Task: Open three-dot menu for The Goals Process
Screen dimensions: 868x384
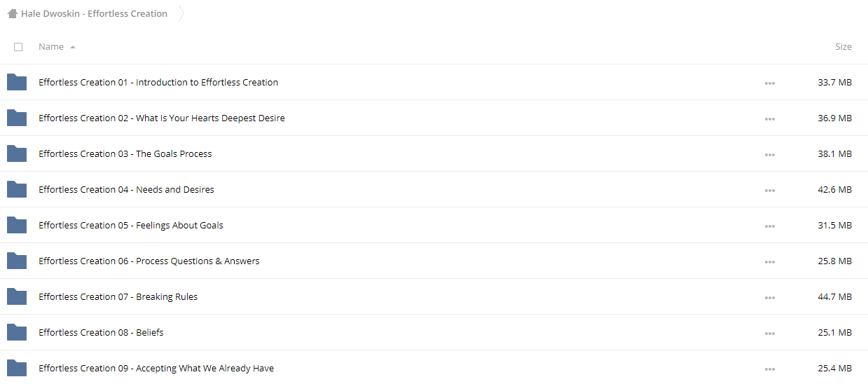Action: coord(770,155)
